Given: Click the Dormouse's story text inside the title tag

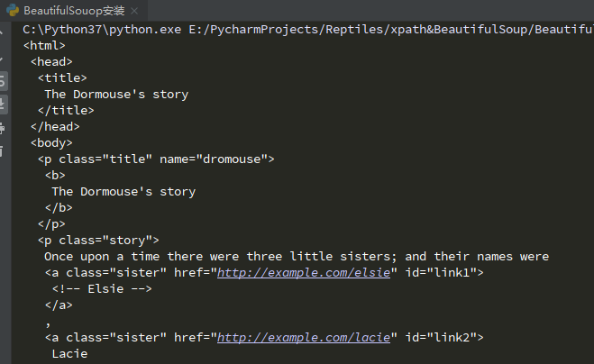Looking at the screenshot, I should click(x=116, y=95).
